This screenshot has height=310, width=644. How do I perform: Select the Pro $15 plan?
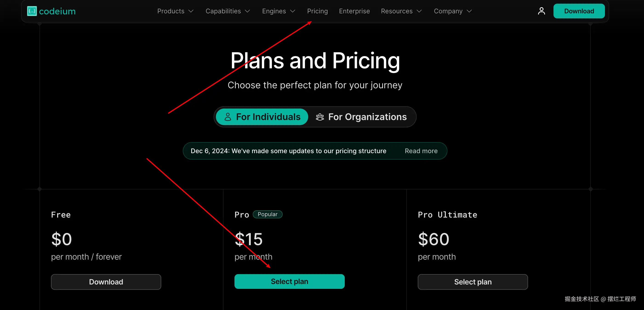click(289, 281)
